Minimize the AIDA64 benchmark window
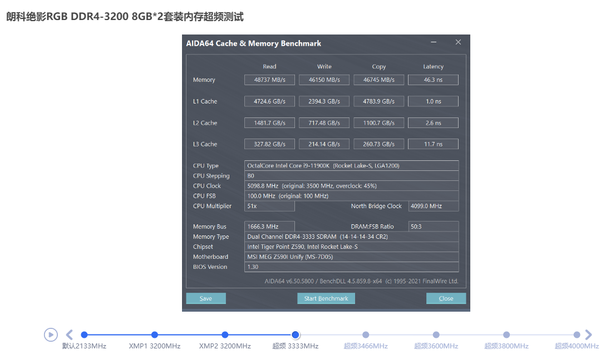Image resolution: width=615 pixels, height=364 pixels. (x=434, y=42)
